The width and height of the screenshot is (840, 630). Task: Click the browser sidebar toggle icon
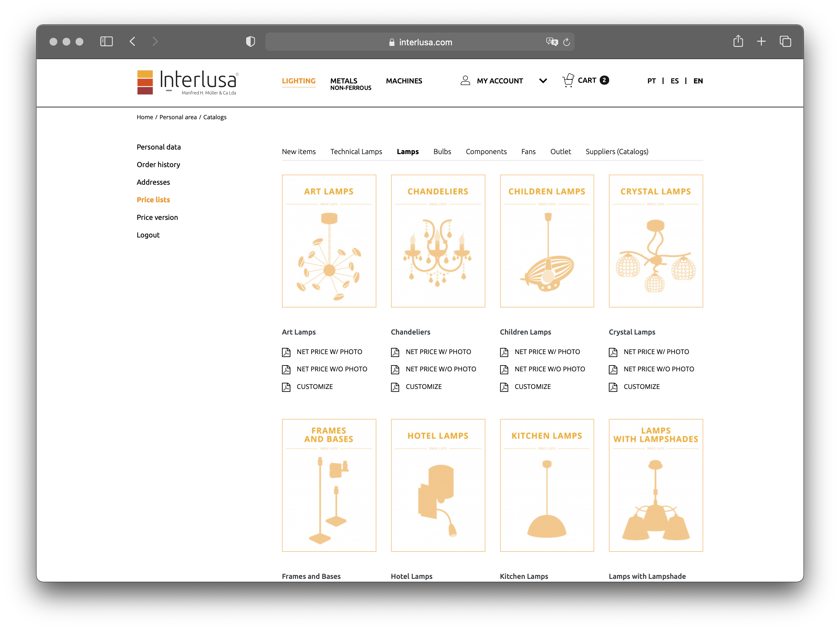(106, 41)
